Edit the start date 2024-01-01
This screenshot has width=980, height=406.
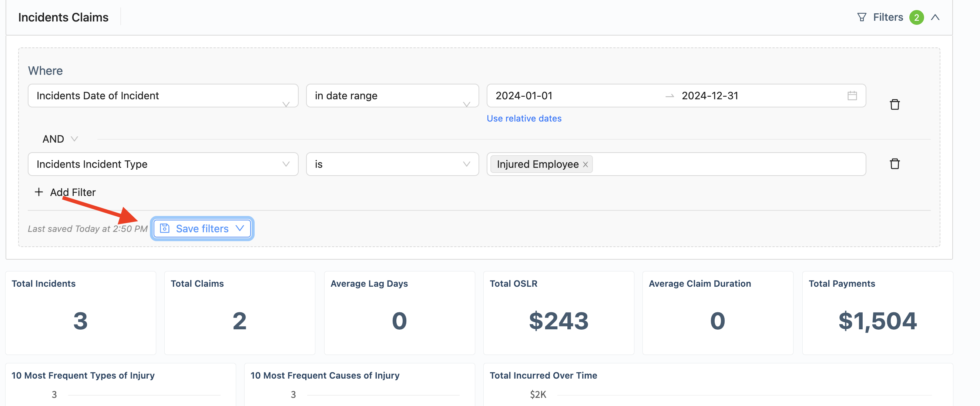click(x=524, y=96)
